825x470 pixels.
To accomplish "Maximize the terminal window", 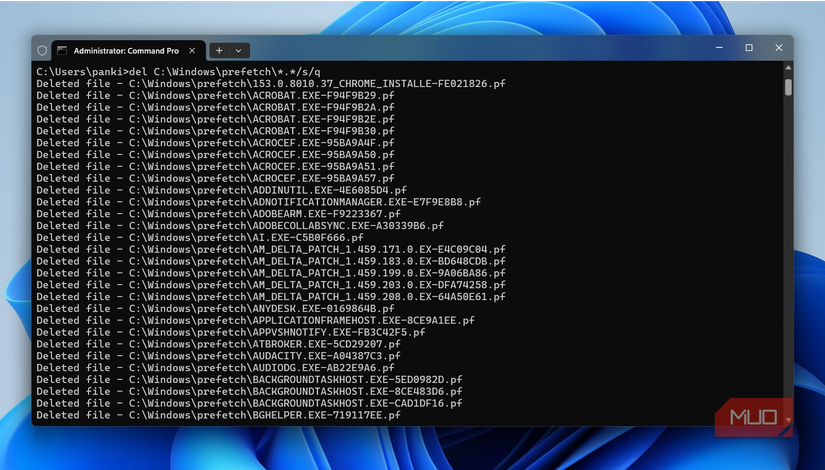I will 749,48.
